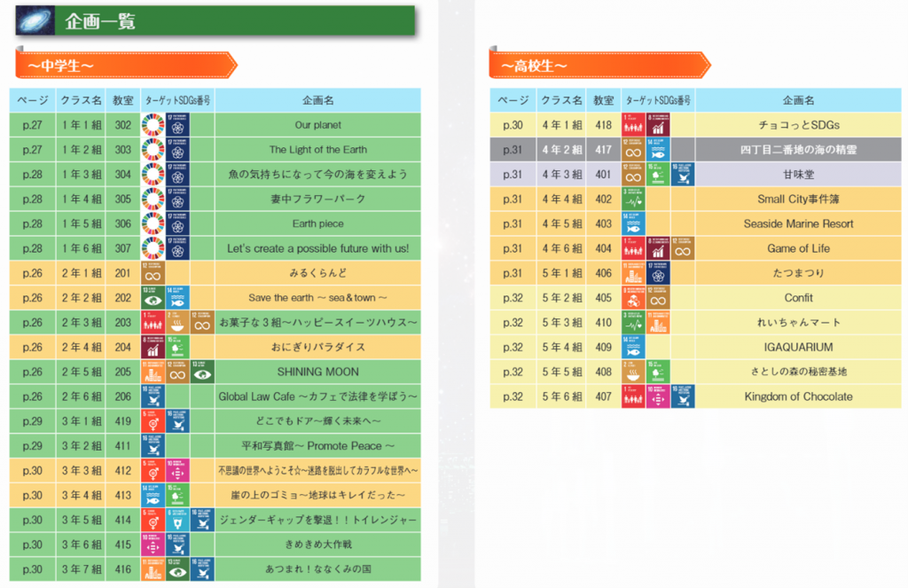Screen dimensions: 908x588
Task: Click the SDG 3 health icon for Small City事件簿
Action: click(633, 200)
